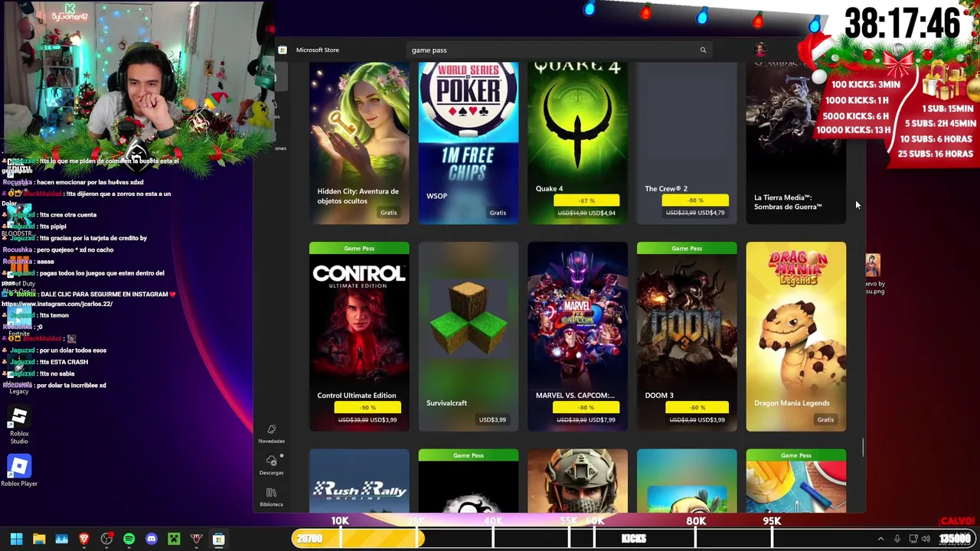This screenshot has width=980, height=551.
Task: Open Hidden City: Aventura de objetos ocultos card
Action: click(359, 143)
